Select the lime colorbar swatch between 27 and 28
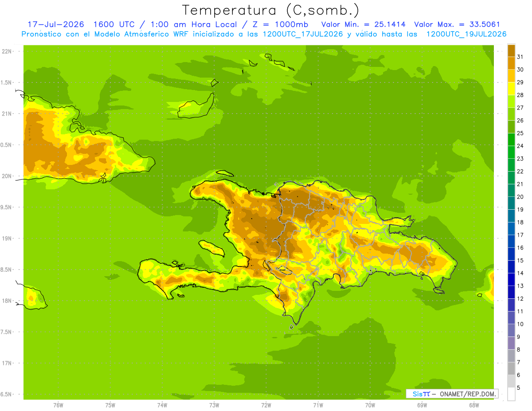Viewport: 532px width, 411px height. tap(511, 101)
